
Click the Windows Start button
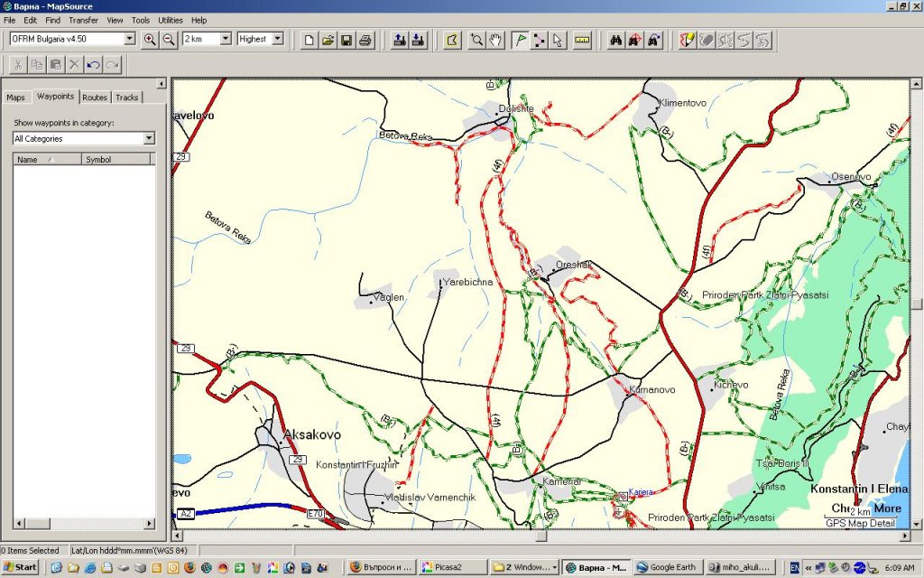(20, 567)
